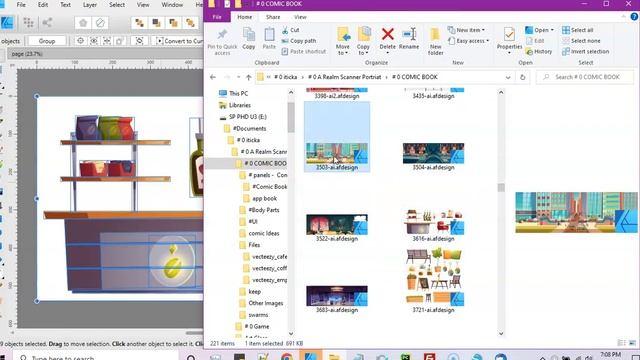Select #Body Parts folder in tree
The width and height of the screenshot is (640, 360).
pyautogui.click(x=264, y=210)
